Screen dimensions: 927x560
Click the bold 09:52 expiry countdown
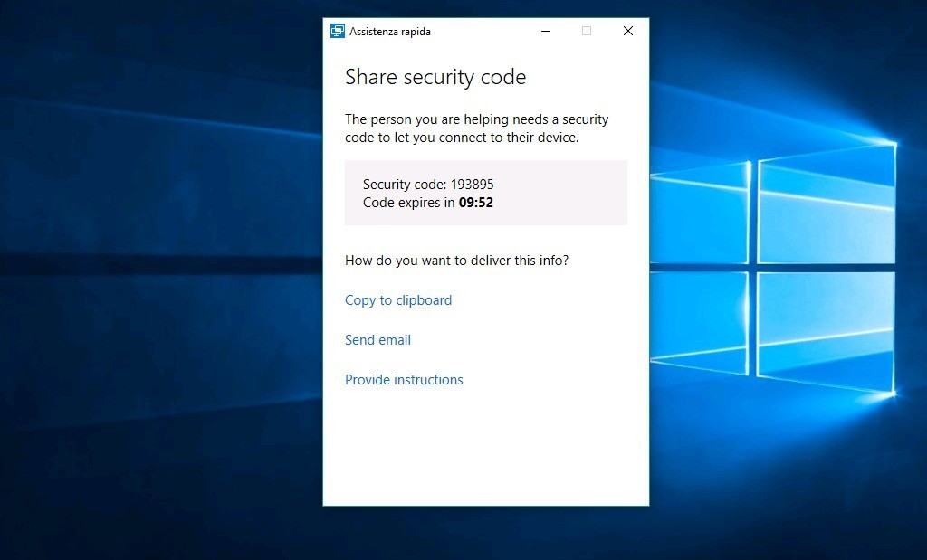click(476, 203)
